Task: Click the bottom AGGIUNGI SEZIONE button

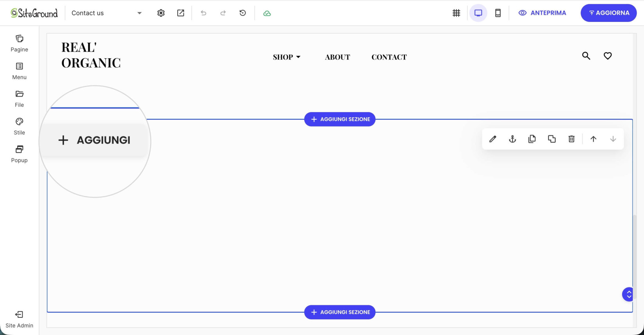Action: (x=340, y=312)
